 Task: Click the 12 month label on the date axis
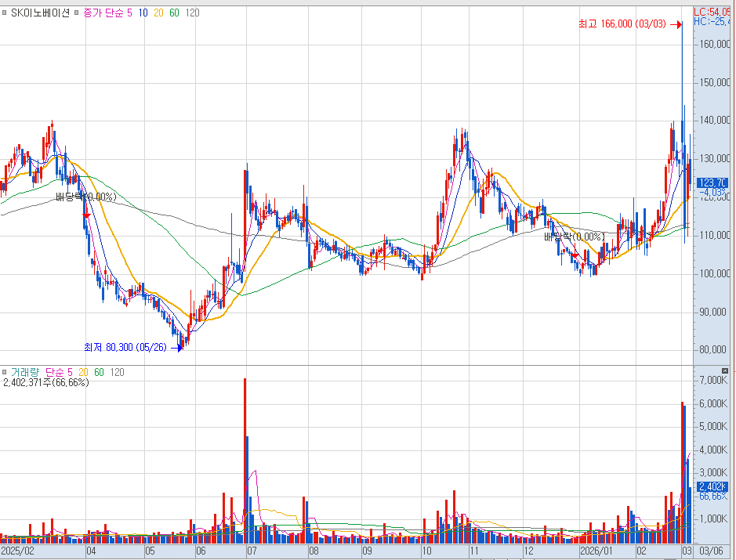coord(529,551)
